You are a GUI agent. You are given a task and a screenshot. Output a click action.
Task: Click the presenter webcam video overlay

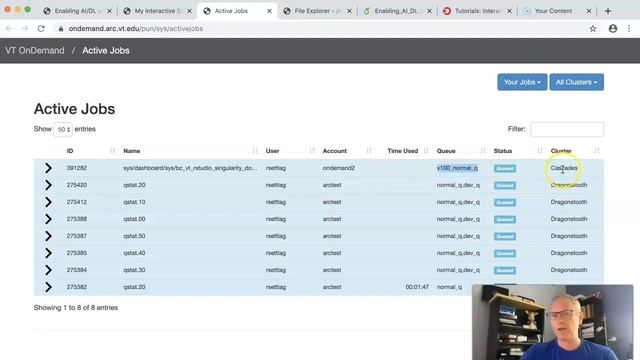click(x=553, y=322)
